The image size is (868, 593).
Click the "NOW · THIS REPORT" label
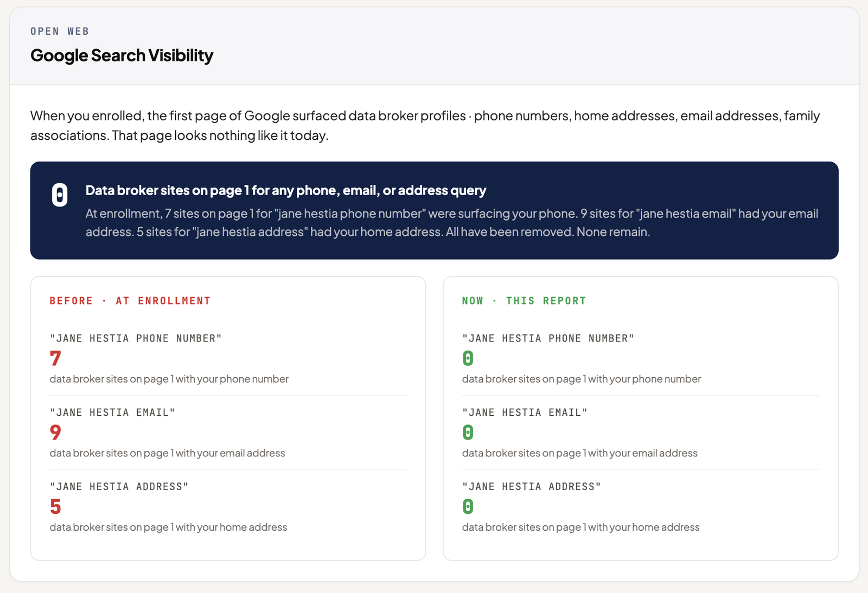524,301
